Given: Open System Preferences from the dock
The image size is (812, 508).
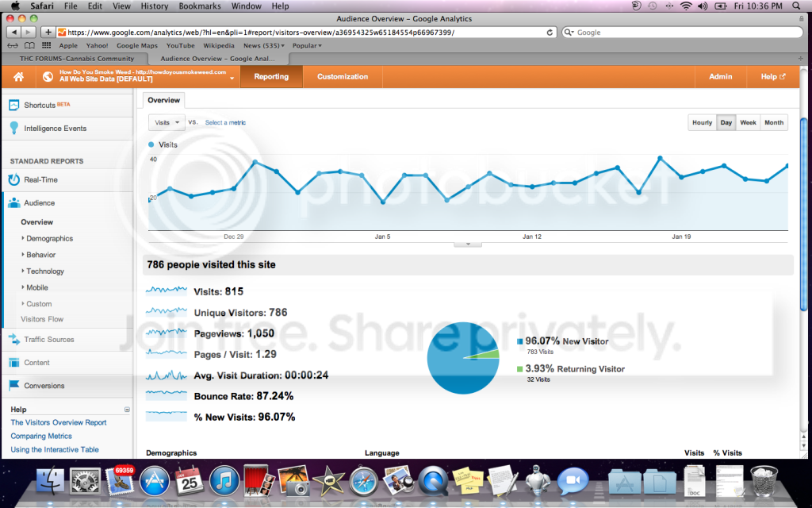Looking at the screenshot, I should [85, 480].
